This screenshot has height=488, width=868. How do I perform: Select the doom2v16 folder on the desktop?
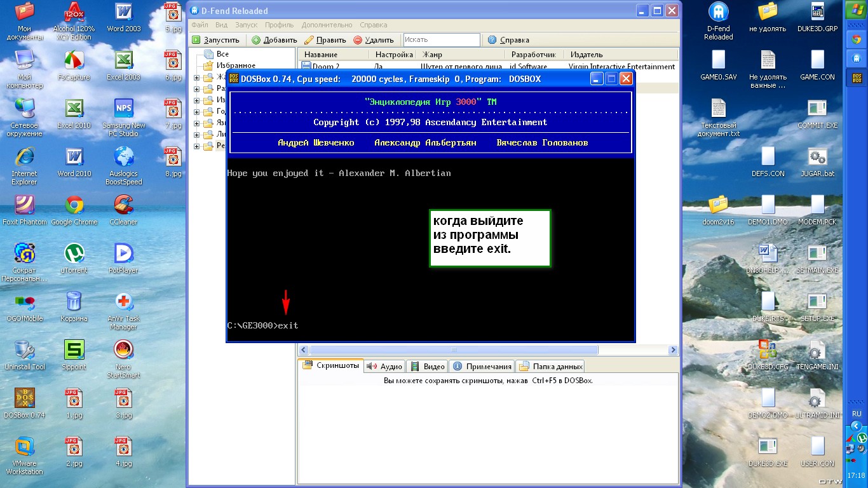tap(718, 211)
